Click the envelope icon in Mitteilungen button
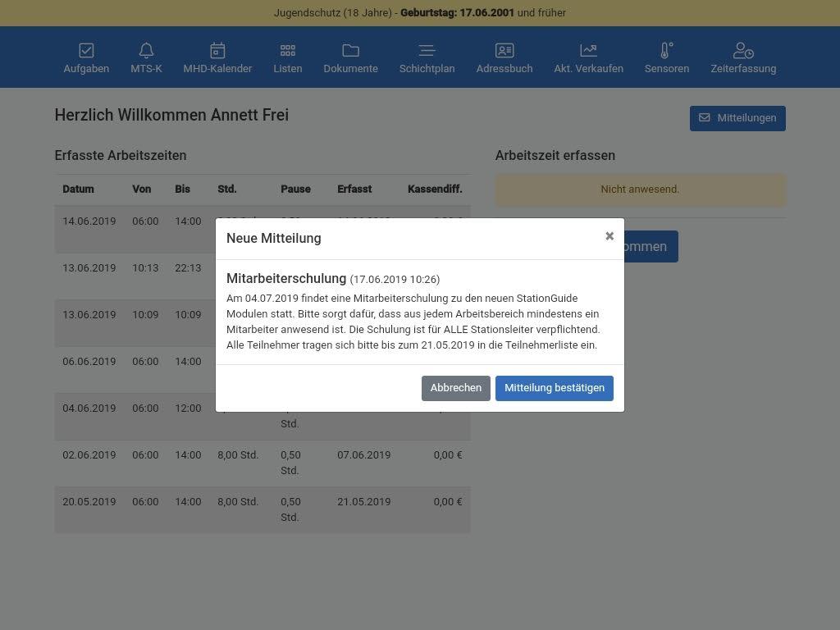 click(705, 118)
